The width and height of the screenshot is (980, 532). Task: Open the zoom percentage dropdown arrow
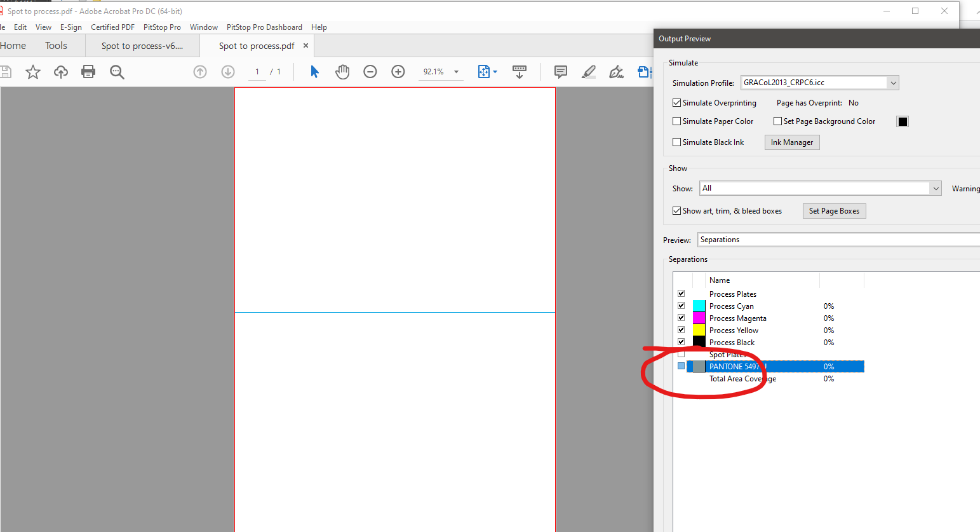click(x=456, y=72)
